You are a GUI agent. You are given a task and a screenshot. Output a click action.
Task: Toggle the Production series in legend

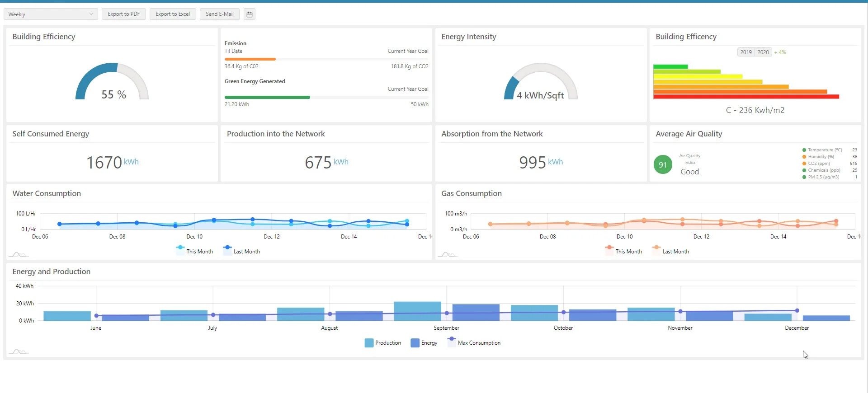pos(382,343)
